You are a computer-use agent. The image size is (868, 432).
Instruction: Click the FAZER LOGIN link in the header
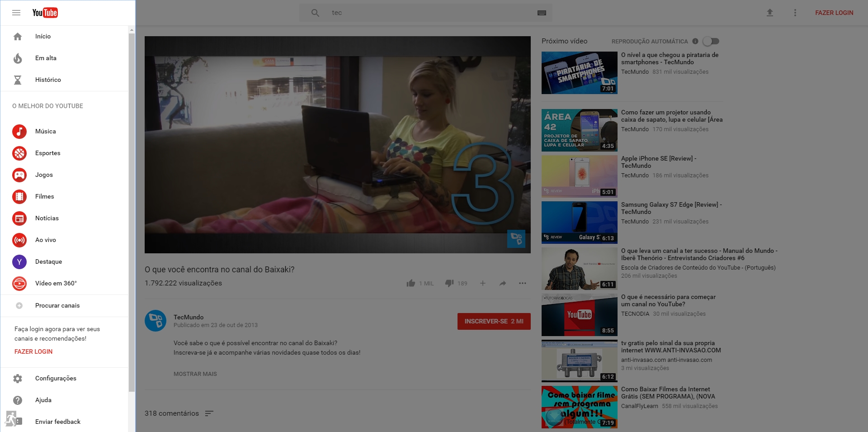(x=834, y=13)
